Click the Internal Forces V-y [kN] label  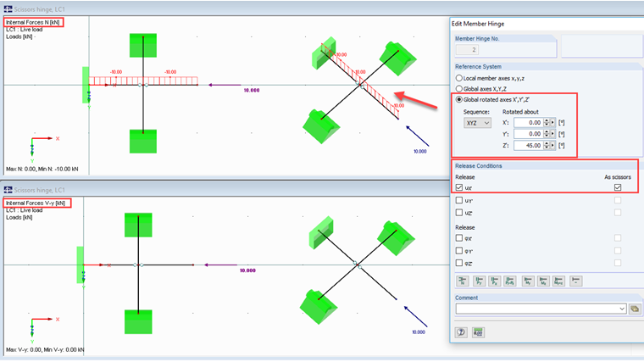click(x=36, y=203)
